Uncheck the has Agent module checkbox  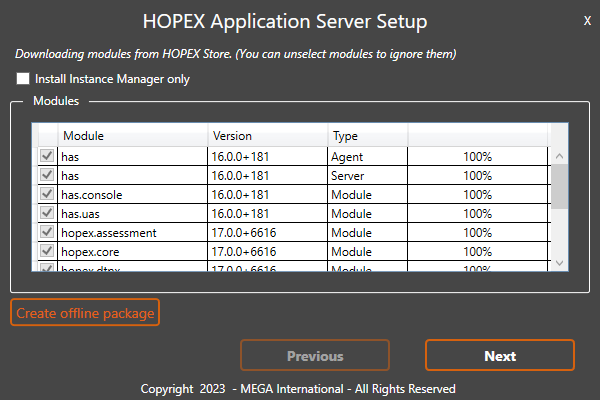click(46, 157)
